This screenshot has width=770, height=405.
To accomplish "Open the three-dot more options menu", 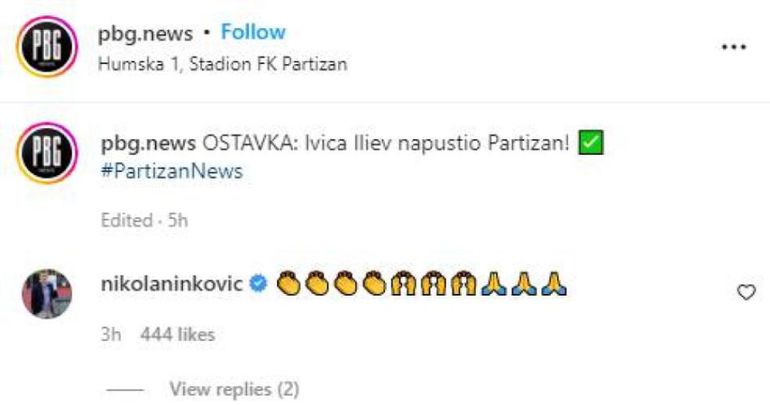I will click(x=735, y=47).
